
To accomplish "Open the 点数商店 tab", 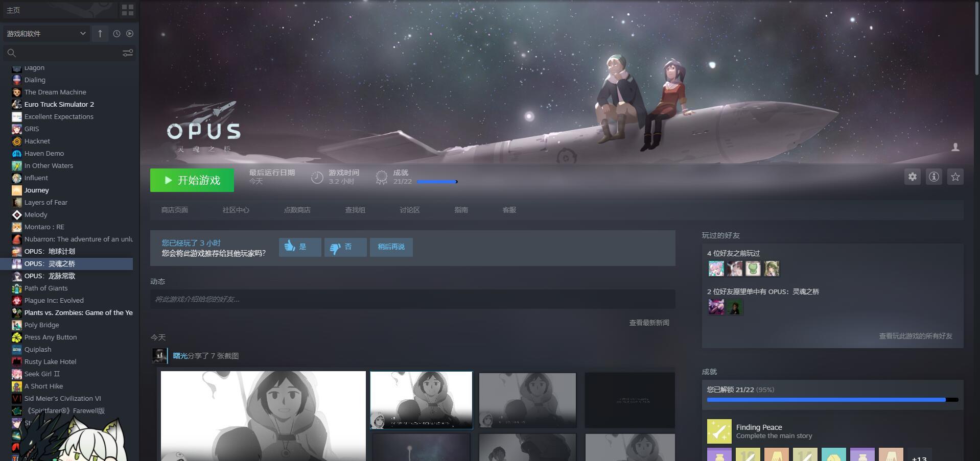I will [x=297, y=210].
